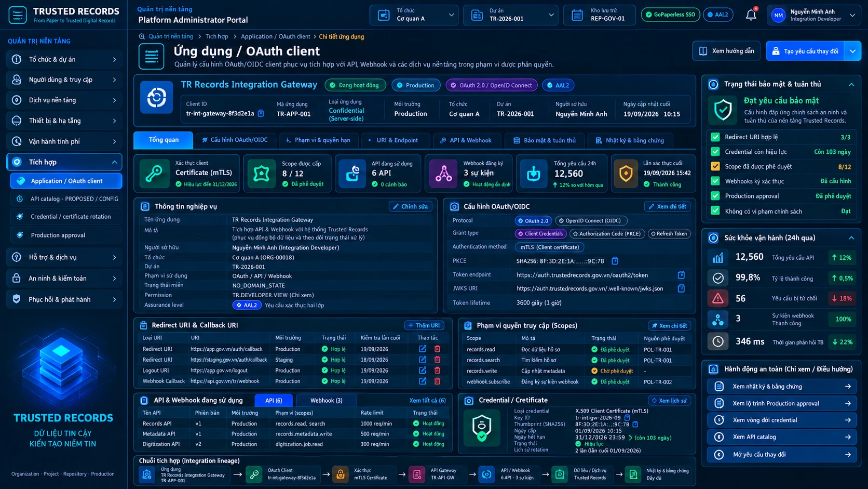
Task: Copy the JWKS URI
Action: click(681, 288)
